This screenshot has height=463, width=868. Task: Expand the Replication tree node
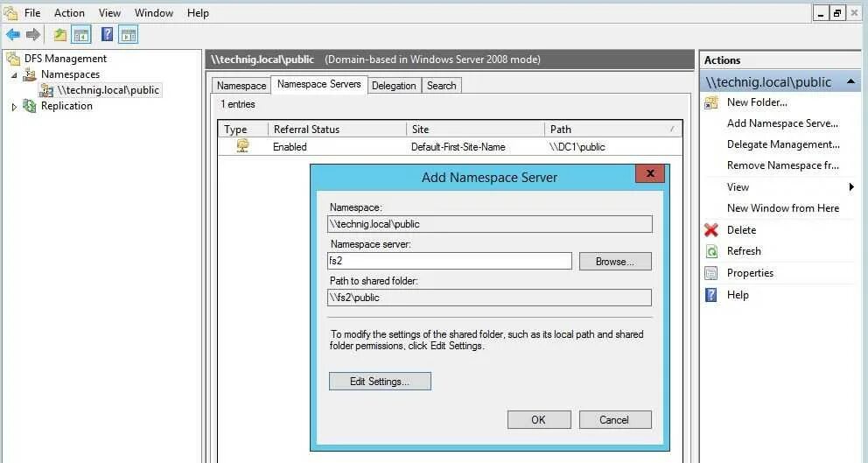click(x=14, y=107)
